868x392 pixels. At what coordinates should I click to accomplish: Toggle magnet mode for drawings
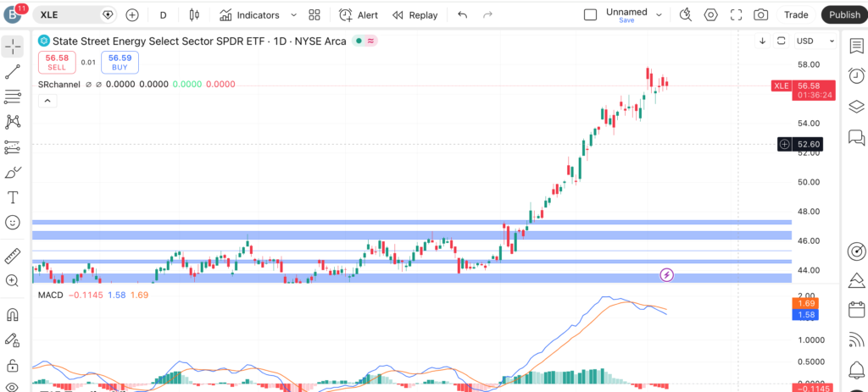(x=12, y=315)
